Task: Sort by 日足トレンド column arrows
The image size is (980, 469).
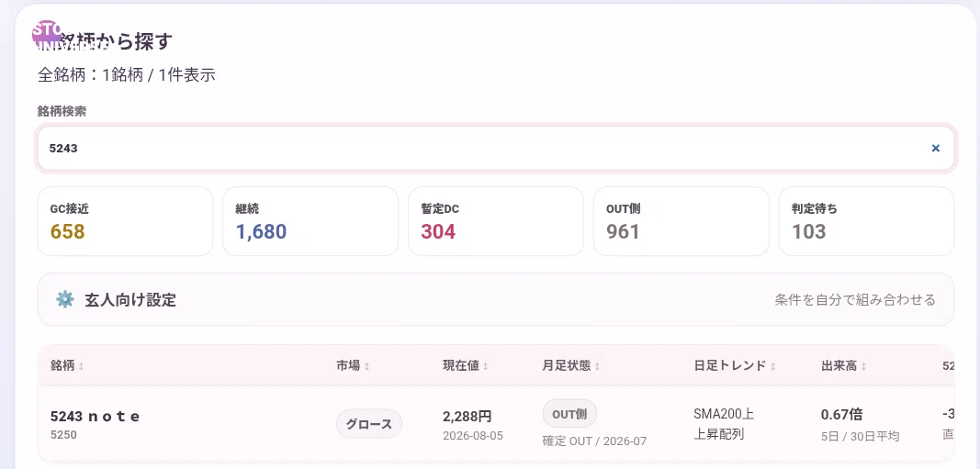Action: (x=772, y=366)
